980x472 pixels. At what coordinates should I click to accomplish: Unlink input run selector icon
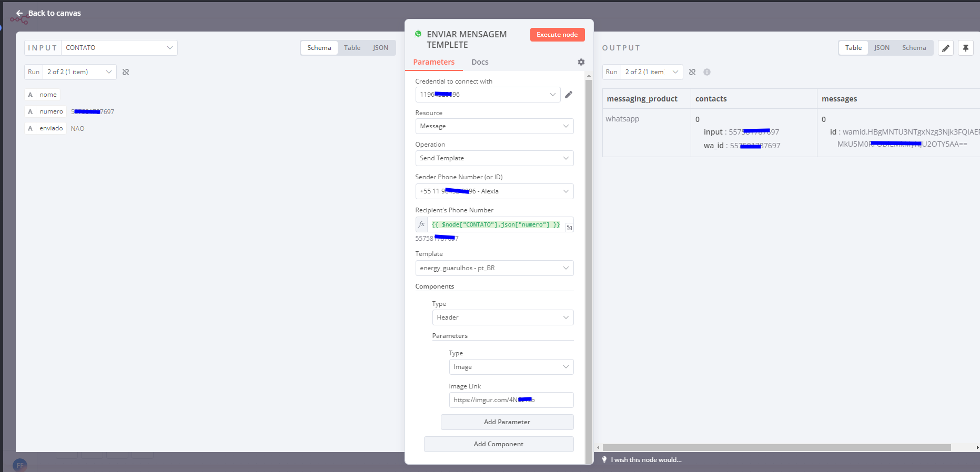[x=126, y=72]
